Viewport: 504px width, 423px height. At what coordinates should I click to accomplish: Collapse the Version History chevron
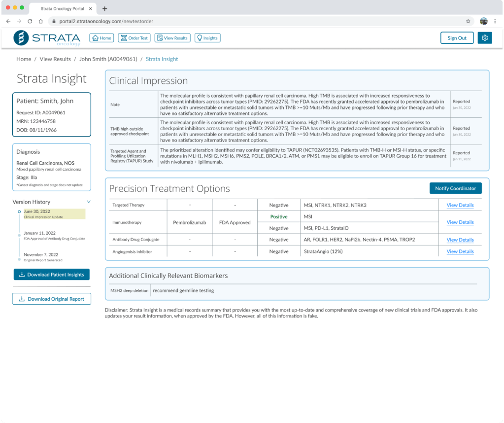[89, 202]
